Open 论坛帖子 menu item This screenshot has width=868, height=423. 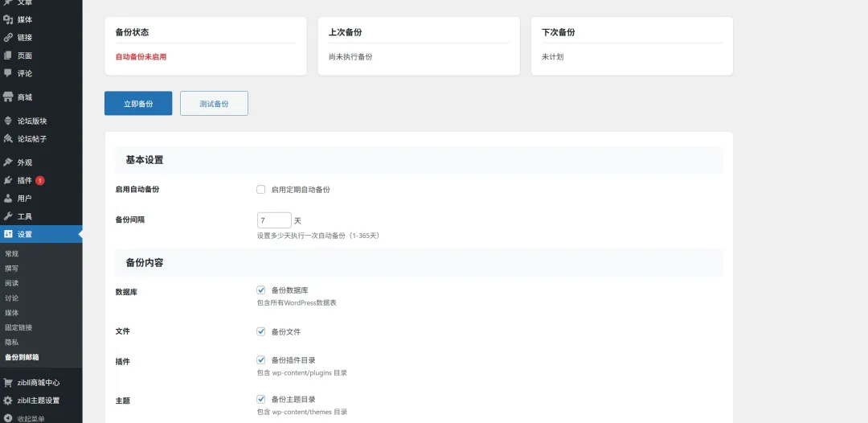point(41,138)
